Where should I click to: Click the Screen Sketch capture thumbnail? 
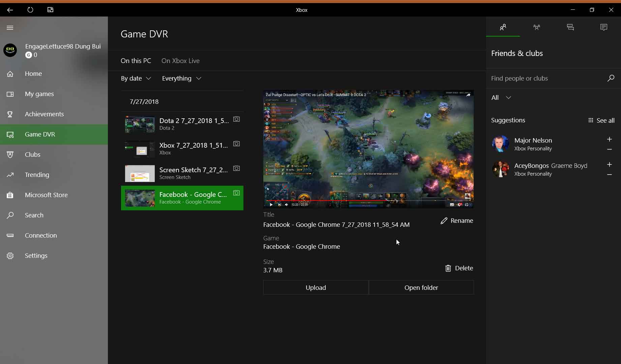coord(140,173)
